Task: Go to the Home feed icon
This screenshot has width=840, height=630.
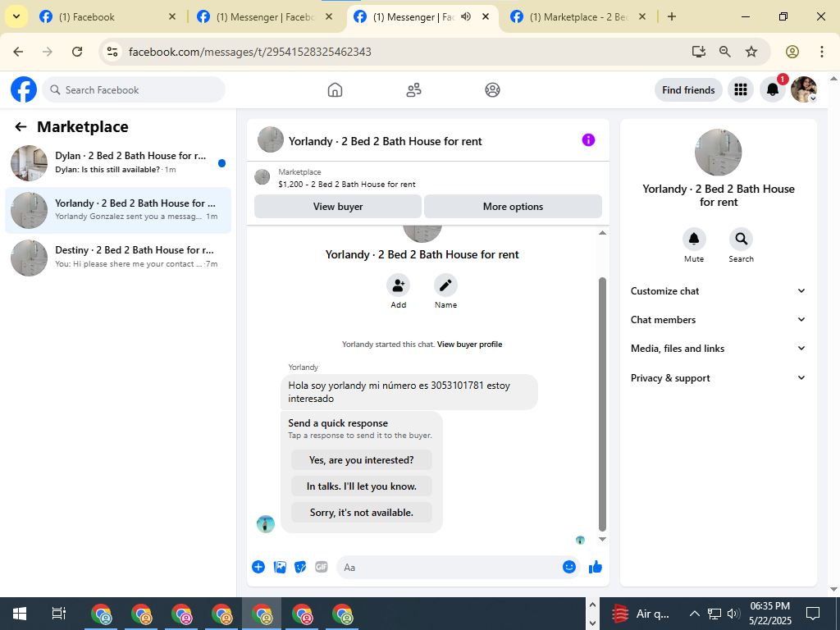Action: pyautogui.click(x=335, y=90)
